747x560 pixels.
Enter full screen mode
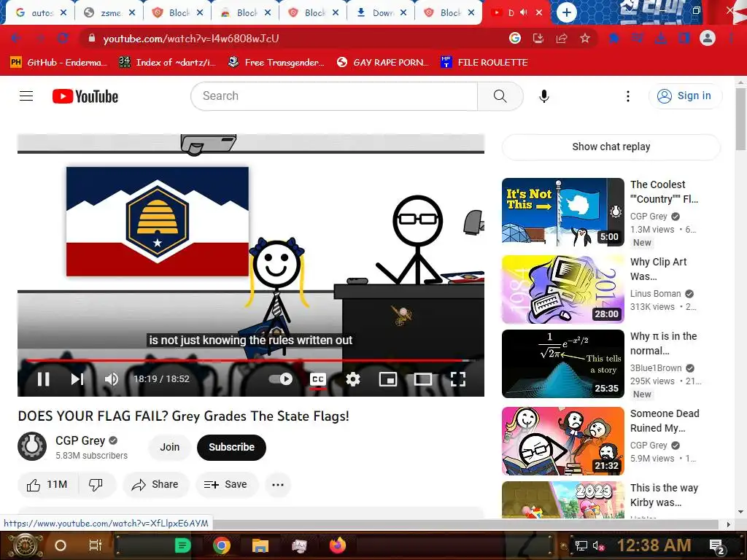[x=458, y=379]
